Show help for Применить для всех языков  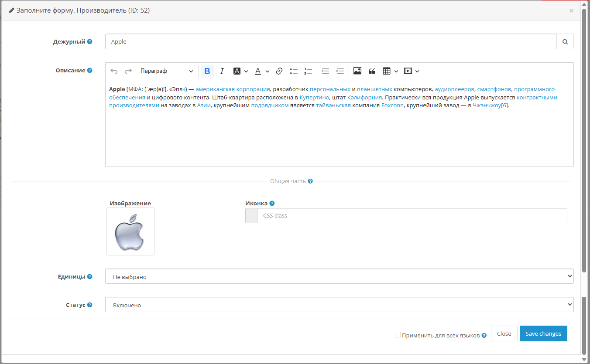click(484, 336)
